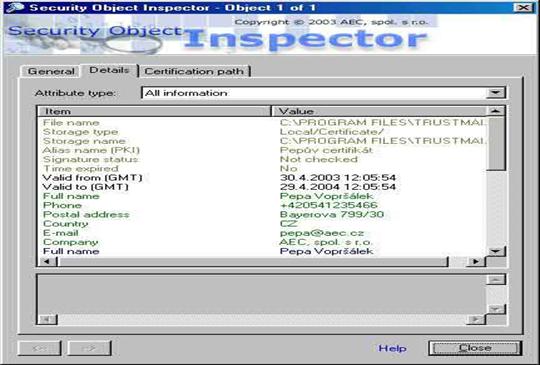Click the CZ country value
540x365 pixels.
click(288, 224)
